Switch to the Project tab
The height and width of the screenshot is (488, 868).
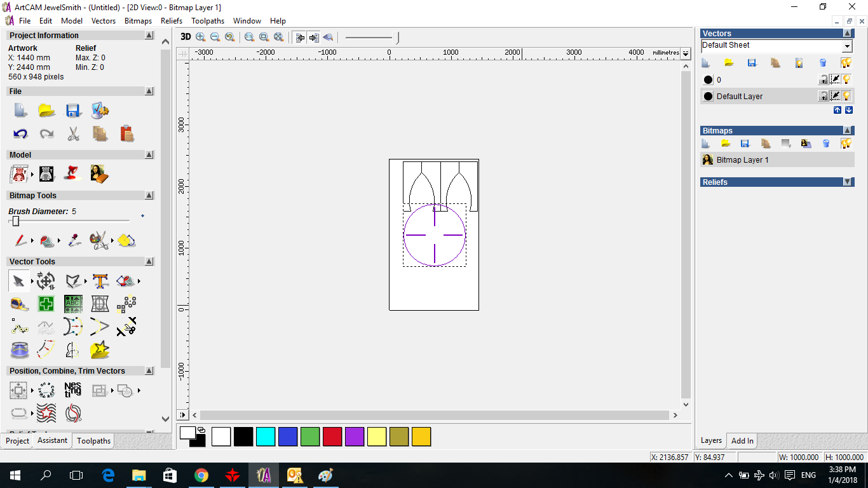click(x=17, y=441)
